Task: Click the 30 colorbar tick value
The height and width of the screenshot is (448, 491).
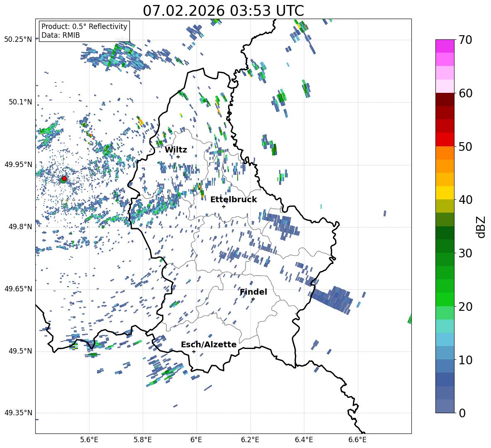Action: point(465,253)
